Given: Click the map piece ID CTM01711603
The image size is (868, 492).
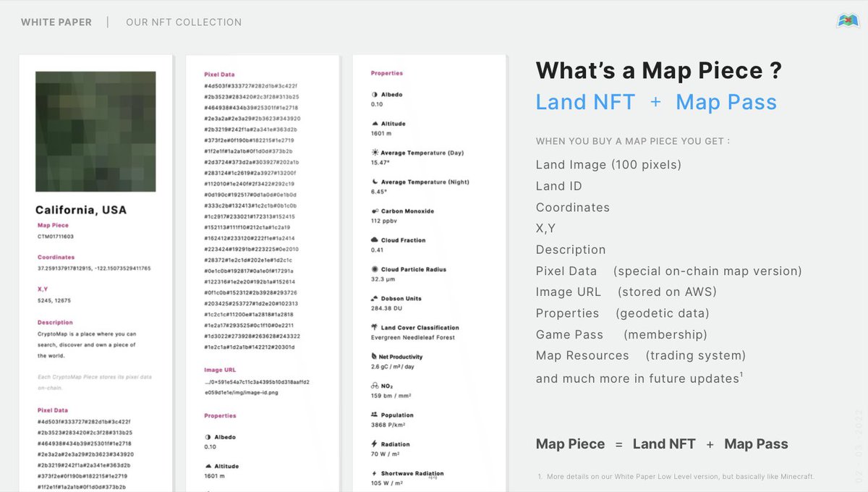Looking at the screenshot, I should (56, 237).
